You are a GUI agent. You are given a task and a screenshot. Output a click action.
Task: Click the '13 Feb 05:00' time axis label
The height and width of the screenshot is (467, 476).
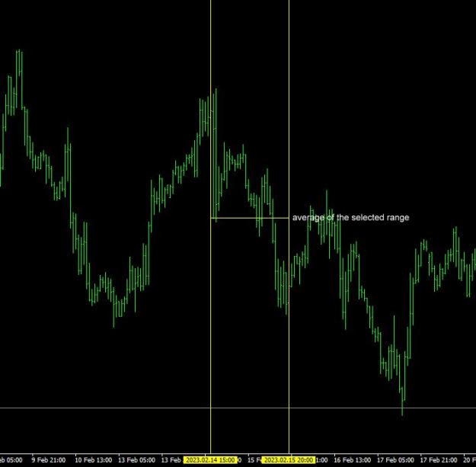(x=136, y=460)
